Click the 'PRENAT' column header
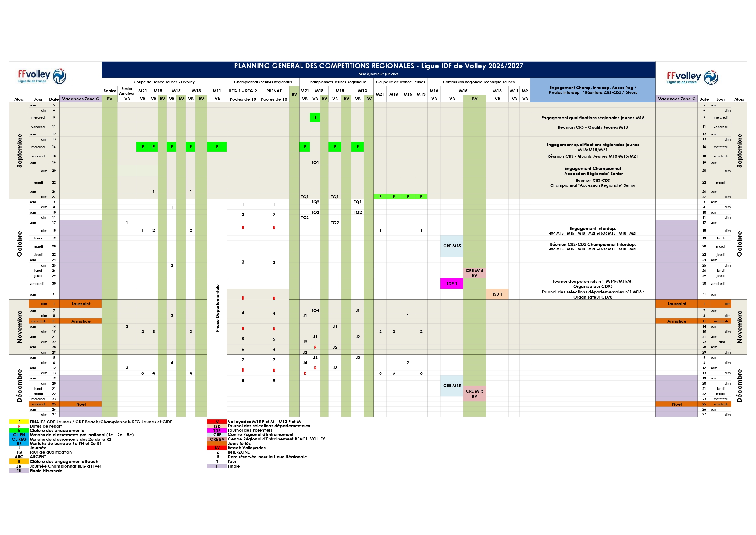 [274, 91]
